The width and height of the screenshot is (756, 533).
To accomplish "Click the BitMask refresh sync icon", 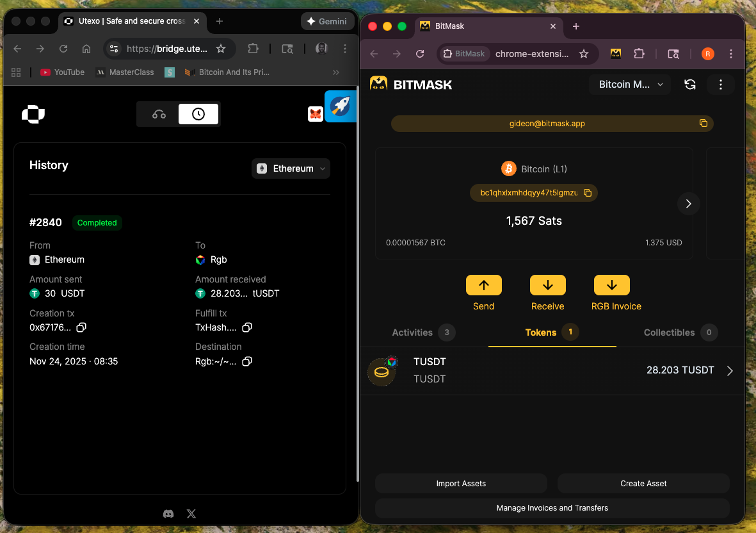I will point(690,85).
